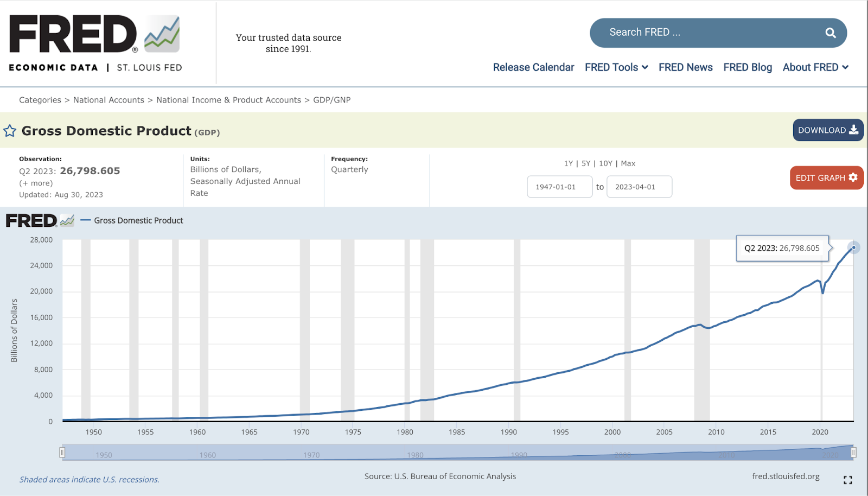Click the Q2 2023 data point marker

click(x=853, y=247)
